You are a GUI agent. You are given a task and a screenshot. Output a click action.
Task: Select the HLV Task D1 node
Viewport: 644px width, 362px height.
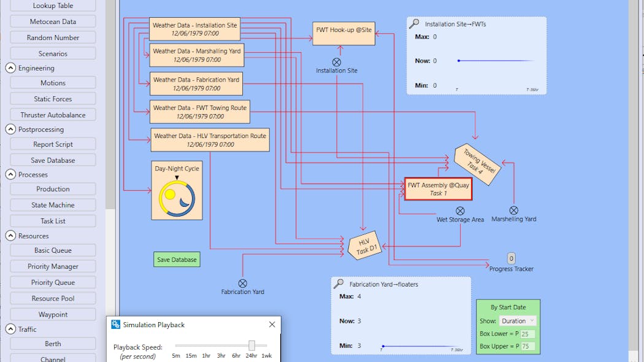pos(364,245)
